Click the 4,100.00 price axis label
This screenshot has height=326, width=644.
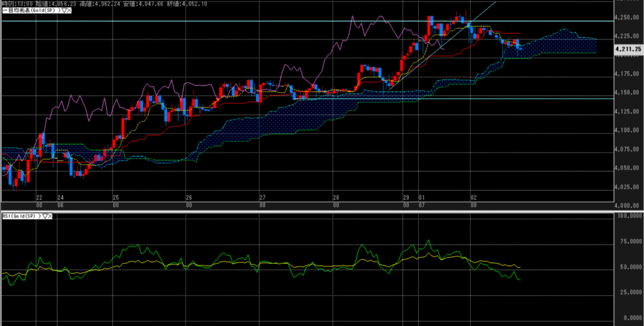coord(627,131)
